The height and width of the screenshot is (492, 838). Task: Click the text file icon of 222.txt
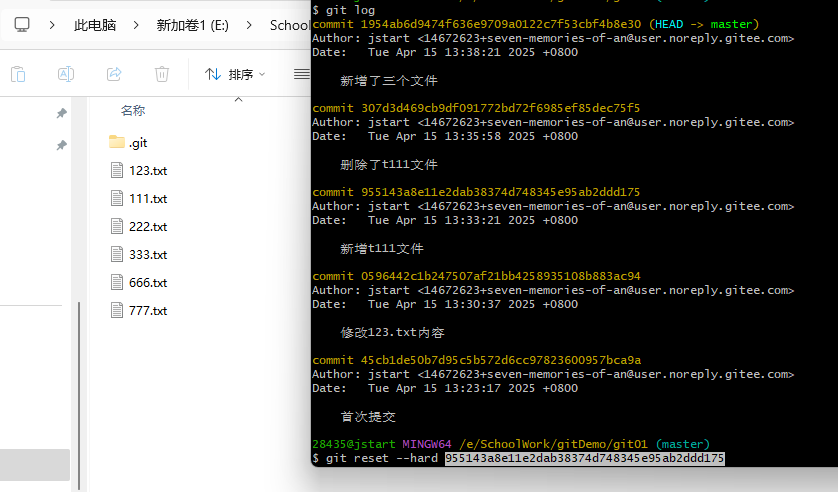pos(117,227)
